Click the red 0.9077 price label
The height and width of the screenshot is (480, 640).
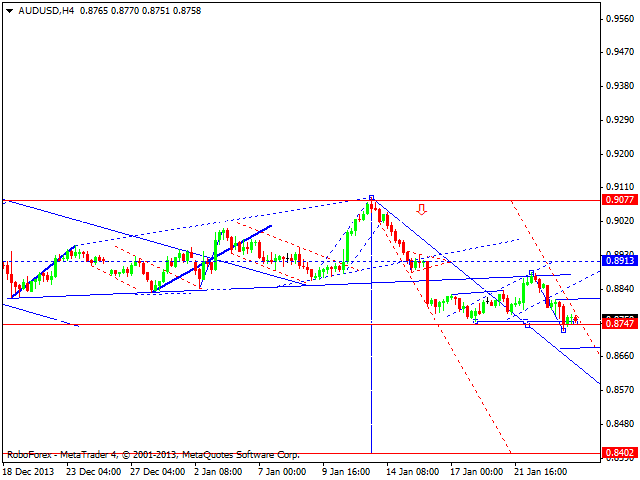618,201
